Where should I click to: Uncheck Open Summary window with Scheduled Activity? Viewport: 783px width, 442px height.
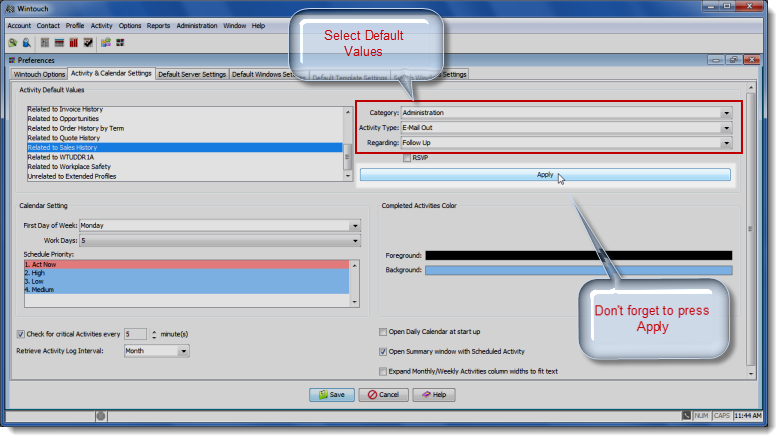[x=383, y=352]
